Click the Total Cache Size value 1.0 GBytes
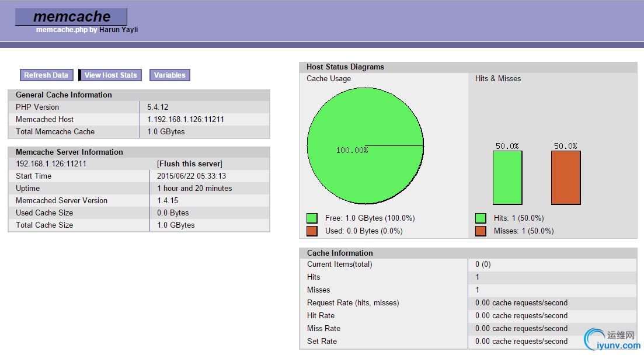The width and height of the screenshot is (644, 355). click(x=176, y=225)
